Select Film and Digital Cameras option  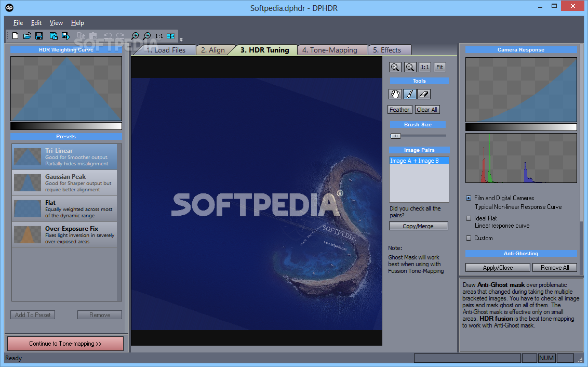469,198
